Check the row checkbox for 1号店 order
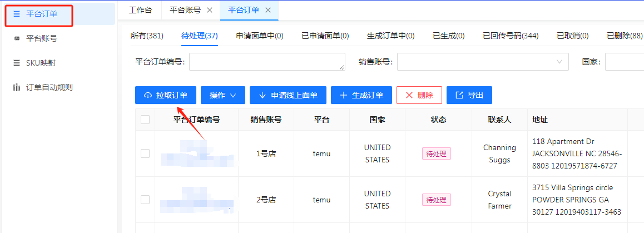Viewport: 644px width, 233px height. click(x=145, y=153)
